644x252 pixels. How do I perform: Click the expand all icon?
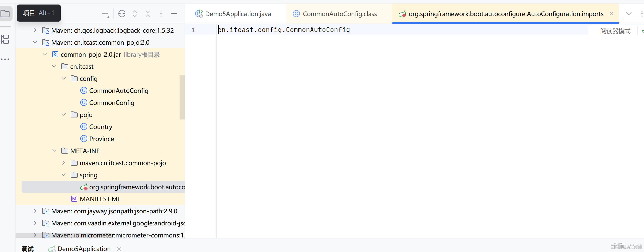pos(135,14)
